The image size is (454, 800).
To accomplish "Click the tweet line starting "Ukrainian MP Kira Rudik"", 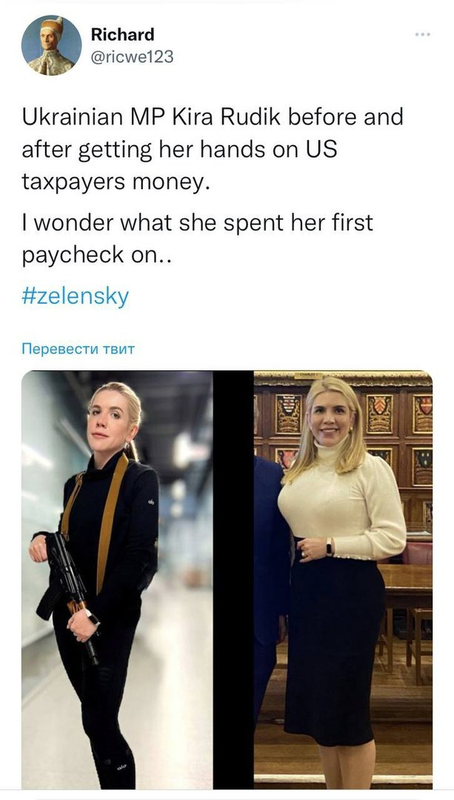I will (212, 117).
